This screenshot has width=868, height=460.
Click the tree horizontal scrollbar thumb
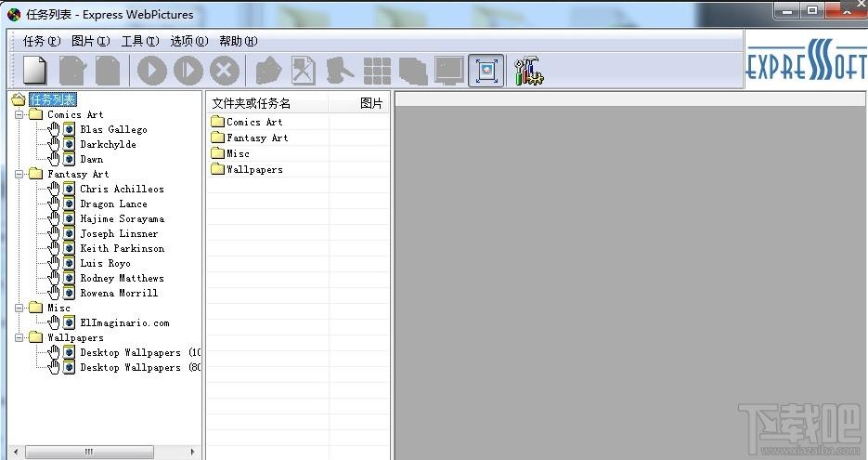[x=89, y=452]
